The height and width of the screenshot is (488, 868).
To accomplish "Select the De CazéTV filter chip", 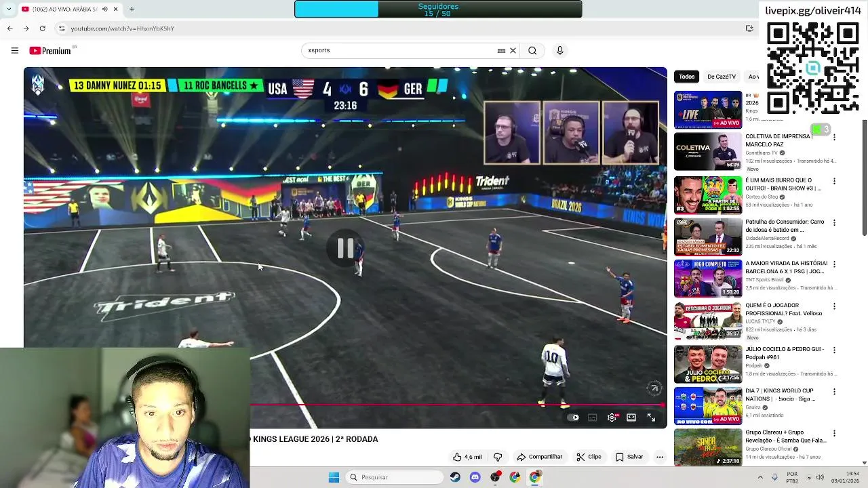I will pos(722,77).
